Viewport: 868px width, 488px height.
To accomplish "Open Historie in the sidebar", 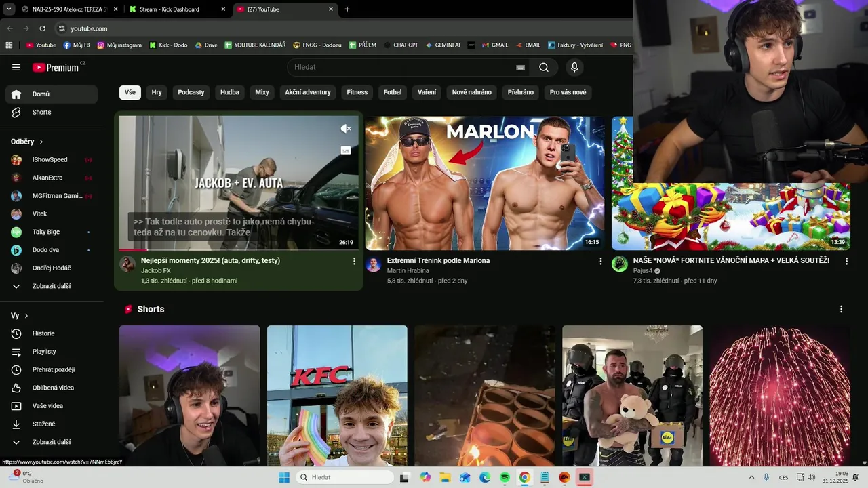I will (52, 333).
